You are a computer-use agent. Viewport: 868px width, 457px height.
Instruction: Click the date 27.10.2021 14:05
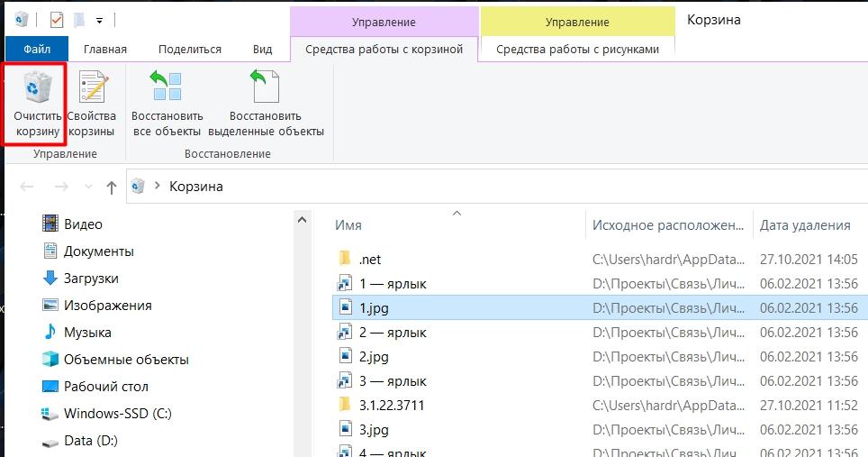tap(809, 260)
